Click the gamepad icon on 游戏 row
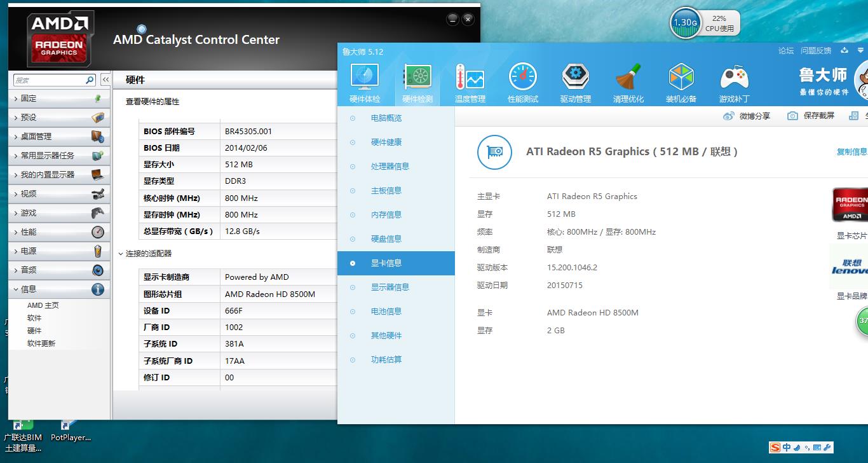The image size is (868, 463). point(97,213)
